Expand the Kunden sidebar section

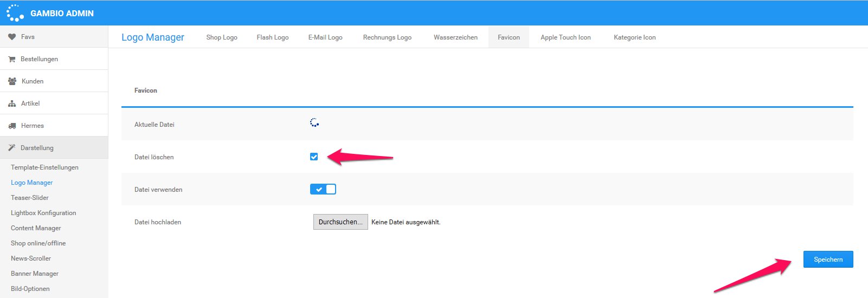pos(33,81)
